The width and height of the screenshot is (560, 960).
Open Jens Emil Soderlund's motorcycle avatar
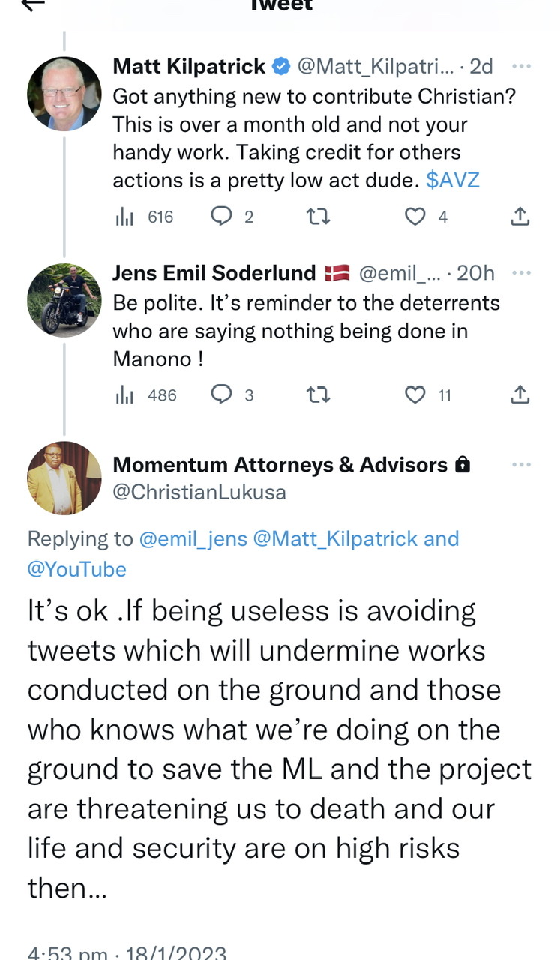coord(64,300)
